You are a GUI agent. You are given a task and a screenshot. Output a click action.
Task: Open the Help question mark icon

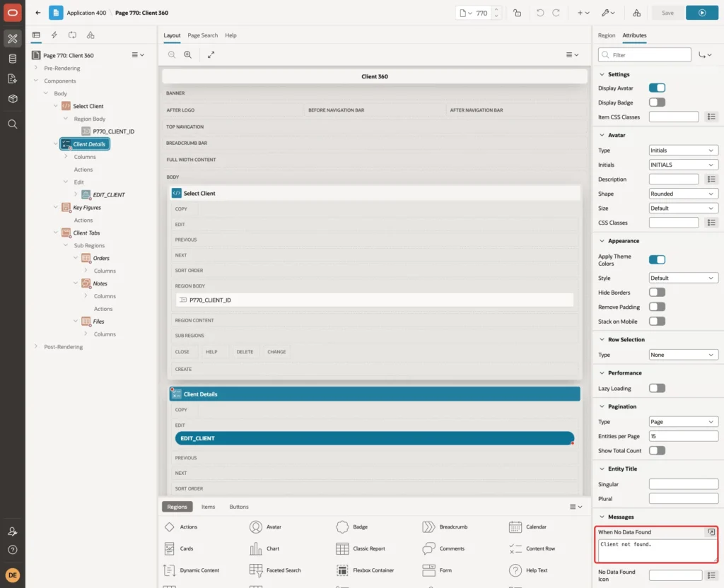coord(13,550)
